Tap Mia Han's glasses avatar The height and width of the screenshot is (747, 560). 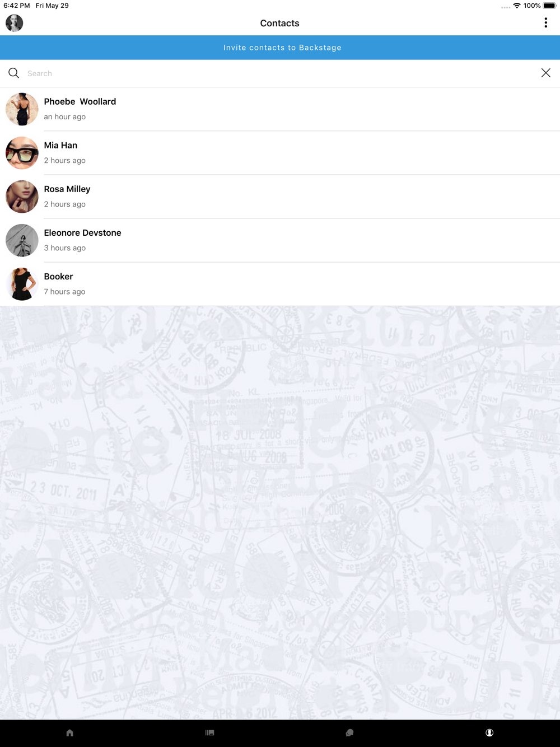tap(22, 153)
